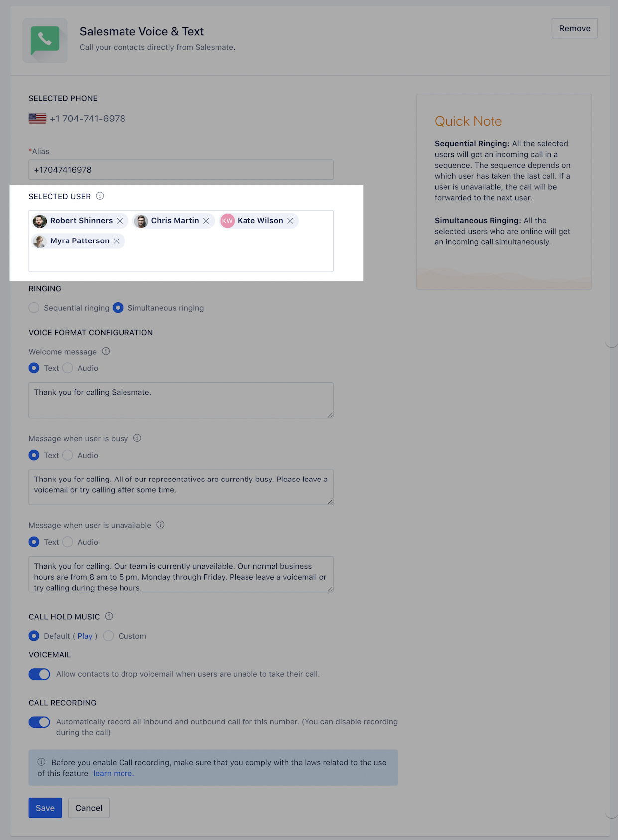This screenshot has height=840, width=618.
Task: Click the Remove button
Action: coord(575,28)
